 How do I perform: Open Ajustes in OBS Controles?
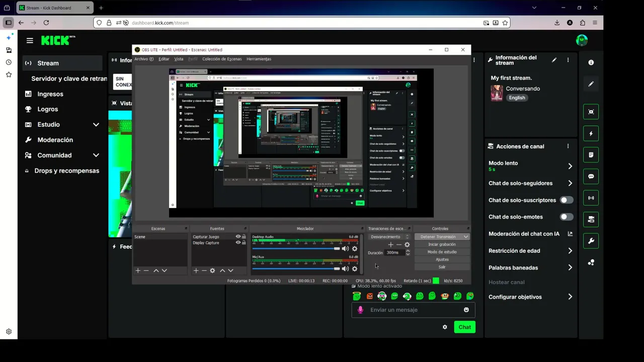click(442, 259)
